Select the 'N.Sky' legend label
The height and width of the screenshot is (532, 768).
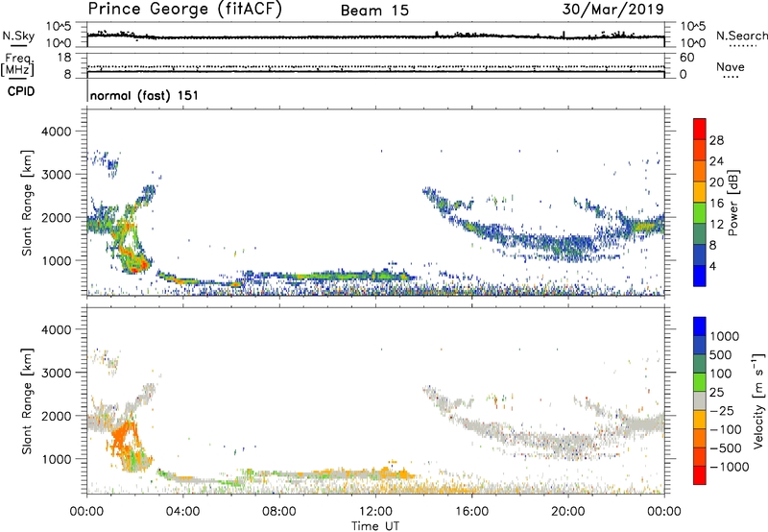[18, 36]
